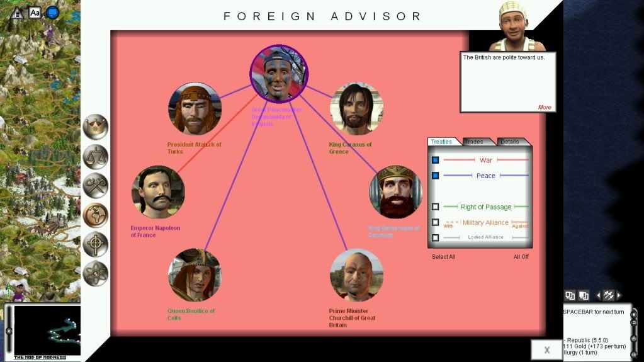This screenshot has height=362, width=644.
Task: Click the minimap zoom slider
Action: tap(9, 331)
